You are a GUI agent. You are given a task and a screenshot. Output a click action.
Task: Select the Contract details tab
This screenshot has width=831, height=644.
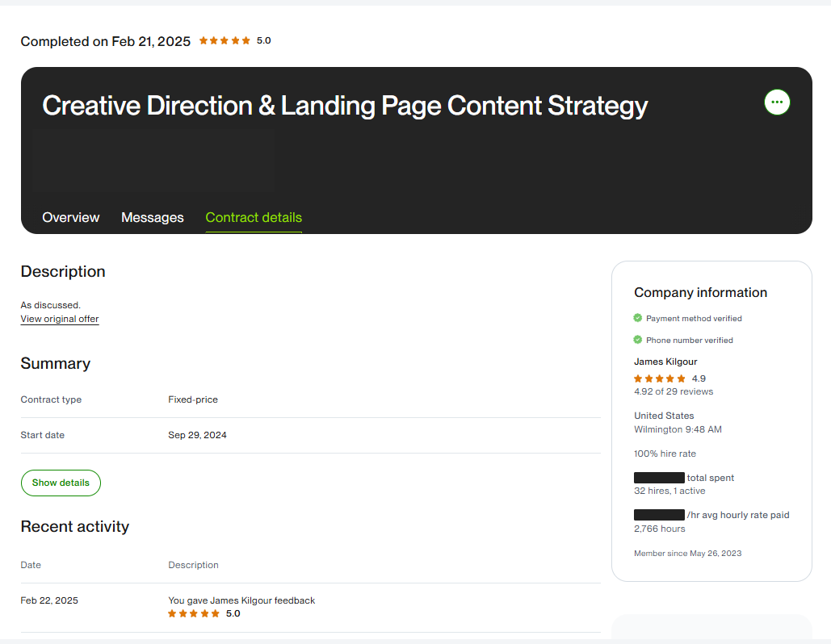254,218
